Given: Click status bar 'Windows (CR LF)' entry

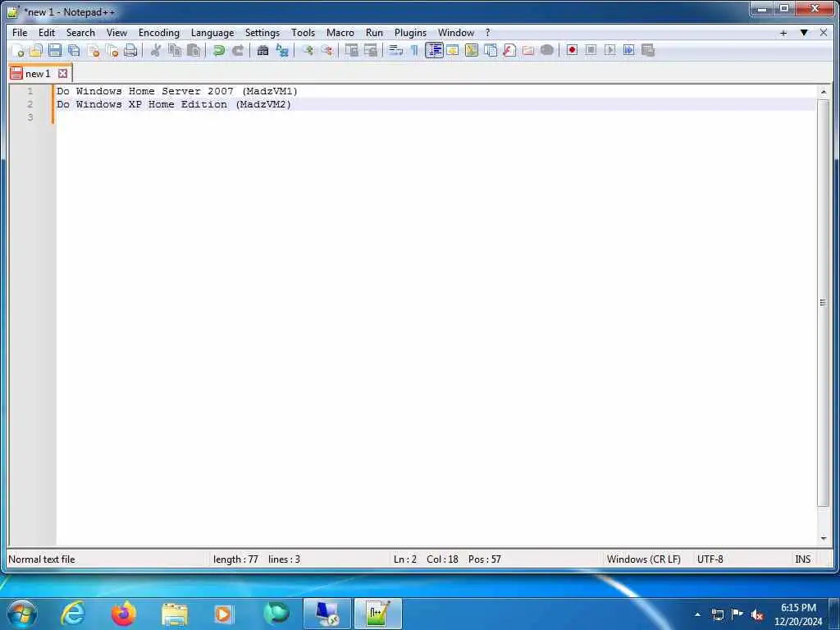Looking at the screenshot, I should tap(643, 559).
